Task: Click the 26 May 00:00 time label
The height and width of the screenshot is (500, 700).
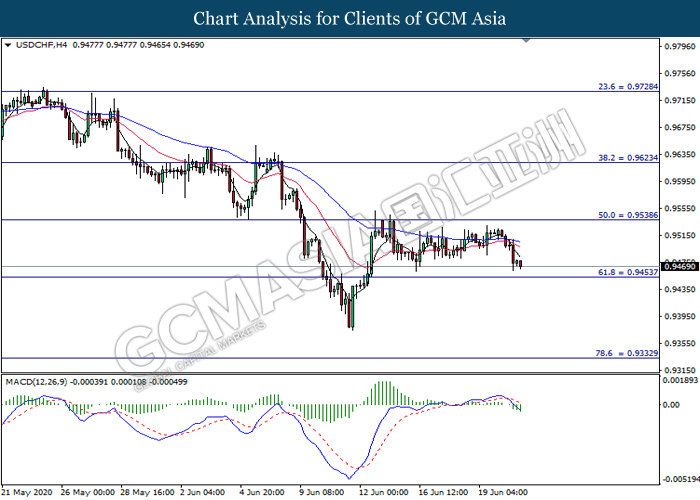Action: point(88,492)
